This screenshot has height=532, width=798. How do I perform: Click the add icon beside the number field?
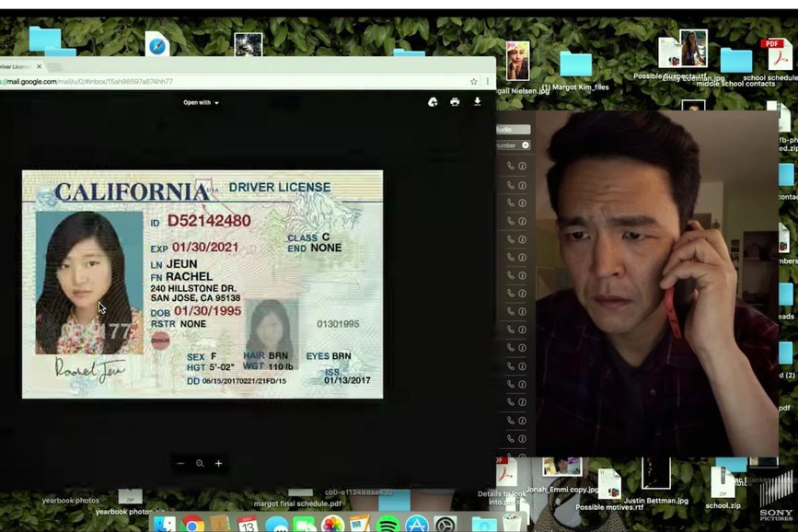[526, 145]
